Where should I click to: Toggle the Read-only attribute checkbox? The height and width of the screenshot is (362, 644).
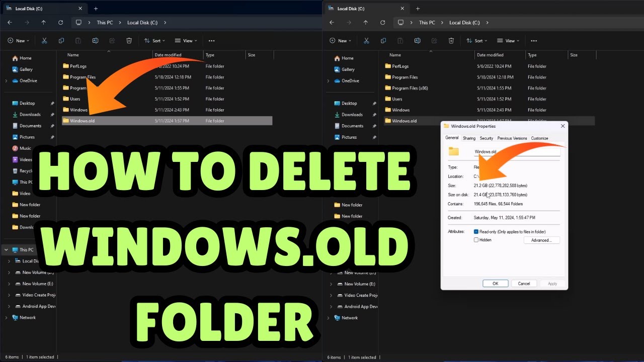tap(476, 232)
